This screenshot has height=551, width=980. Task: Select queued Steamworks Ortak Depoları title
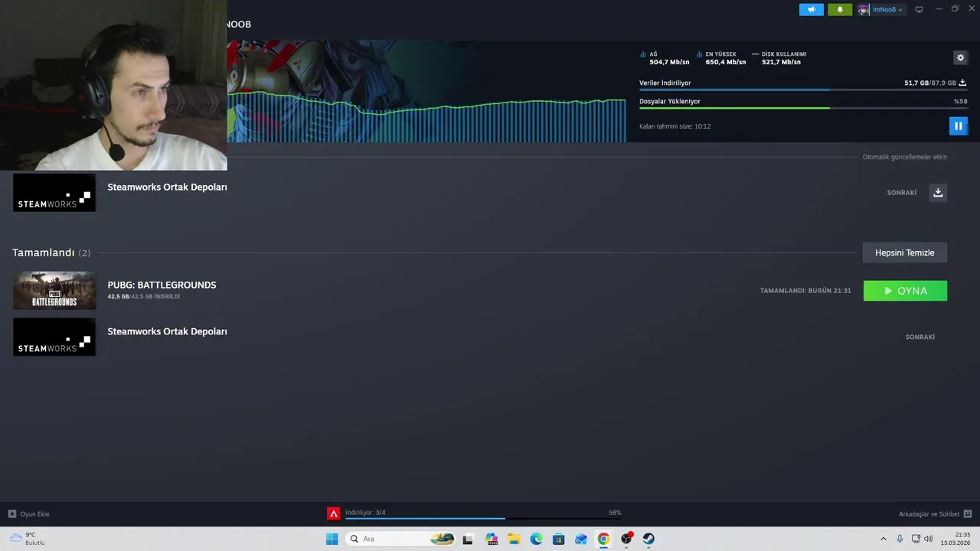point(167,187)
